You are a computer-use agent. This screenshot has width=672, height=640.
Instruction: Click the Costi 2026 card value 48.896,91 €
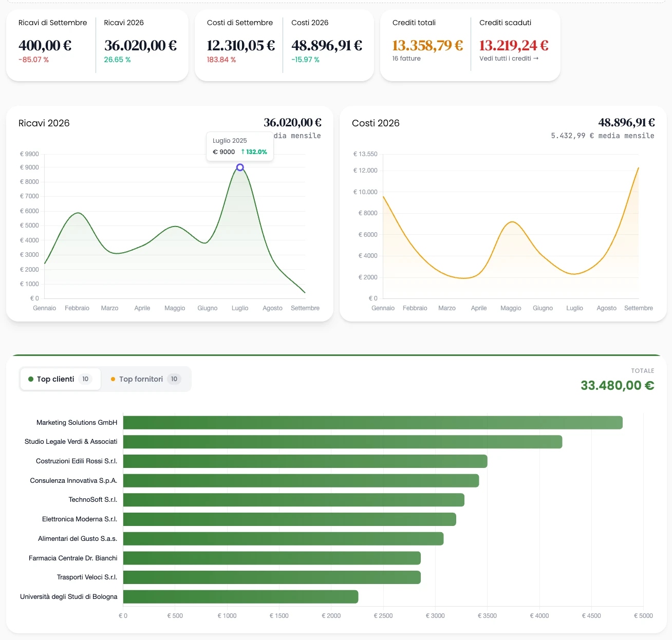click(327, 46)
